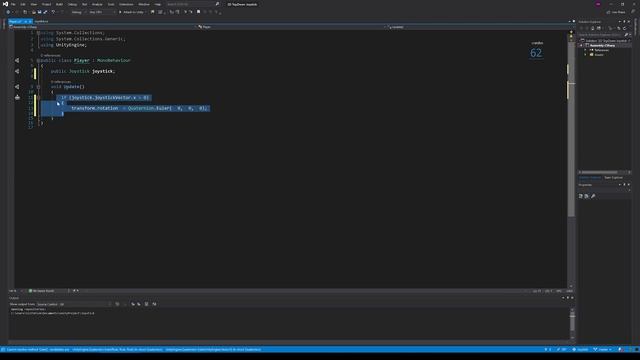Screen dimensions: 640x360
Task: Open the Tools menu
Action: tap(111, 4)
